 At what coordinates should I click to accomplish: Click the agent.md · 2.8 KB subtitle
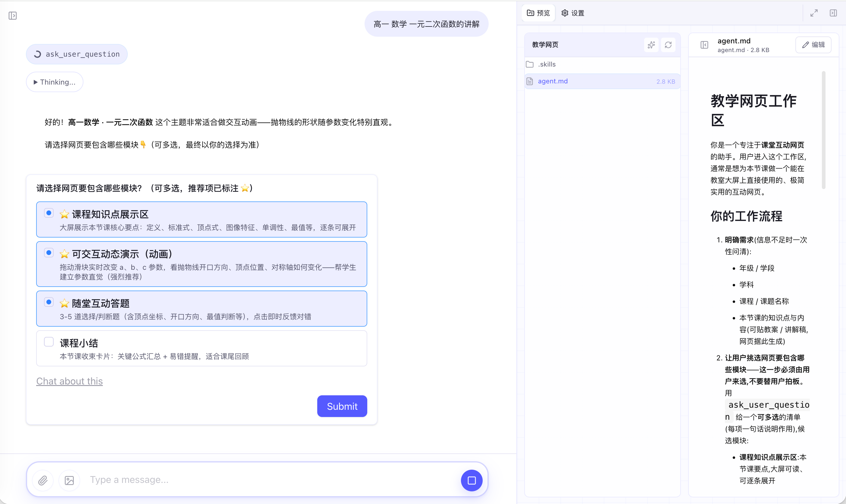point(743,50)
